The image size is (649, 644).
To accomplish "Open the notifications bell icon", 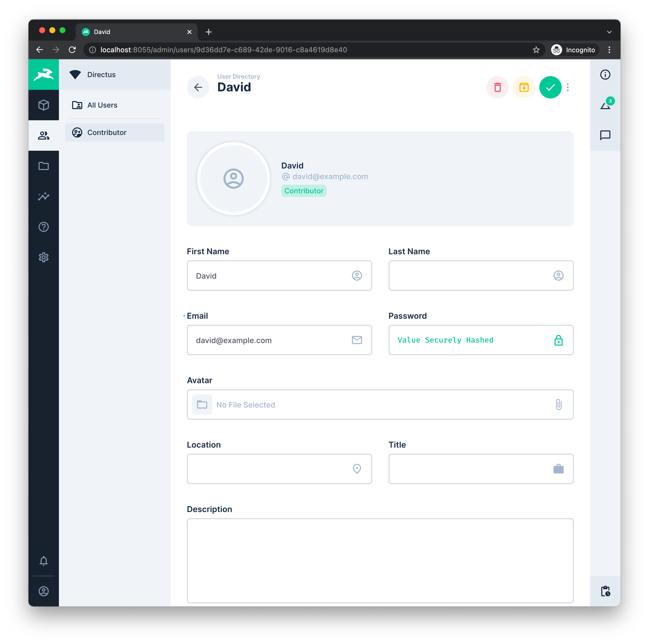I will click(x=44, y=561).
